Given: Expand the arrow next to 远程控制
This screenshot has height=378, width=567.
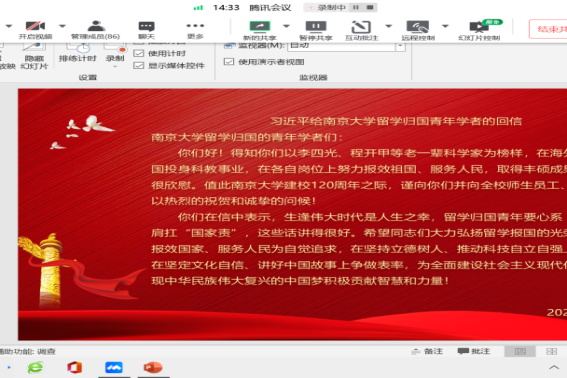Looking at the screenshot, I should pyautogui.click(x=445, y=26).
